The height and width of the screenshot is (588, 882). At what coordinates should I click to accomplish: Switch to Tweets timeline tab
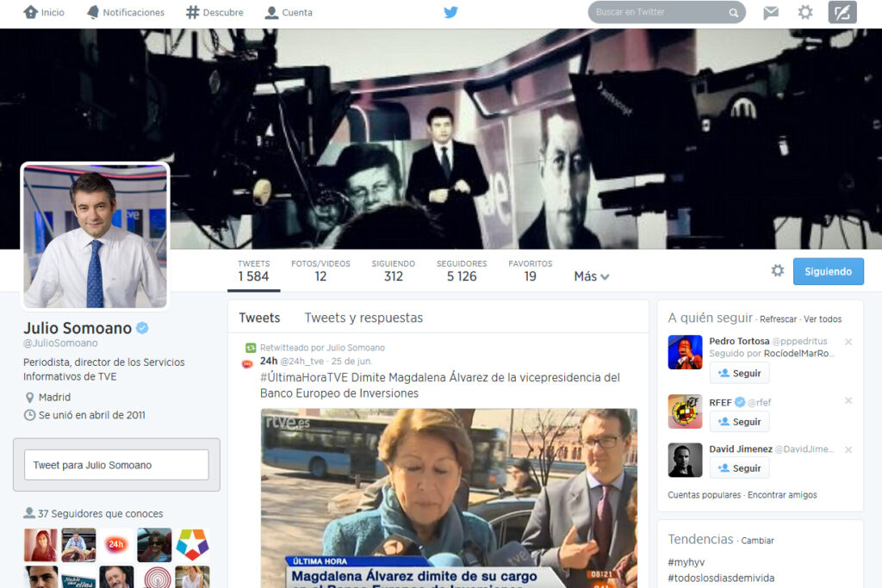click(x=259, y=318)
